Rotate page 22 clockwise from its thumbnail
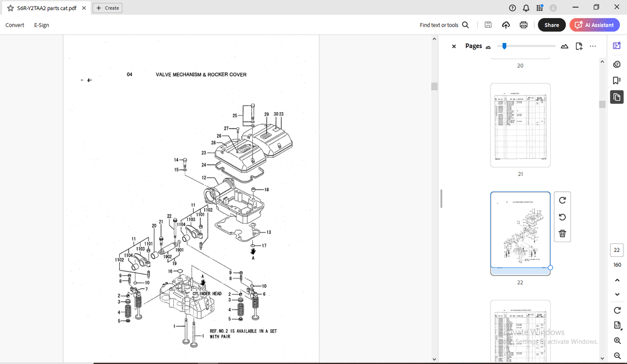627x364 pixels. (562, 200)
